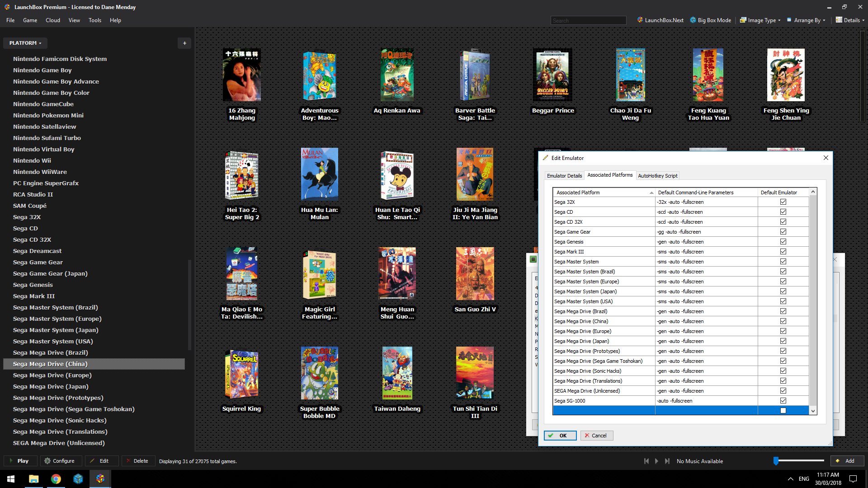The height and width of the screenshot is (488, 868).
Task: Open the blue cube app in taskbar
Action: pos(78,479)
